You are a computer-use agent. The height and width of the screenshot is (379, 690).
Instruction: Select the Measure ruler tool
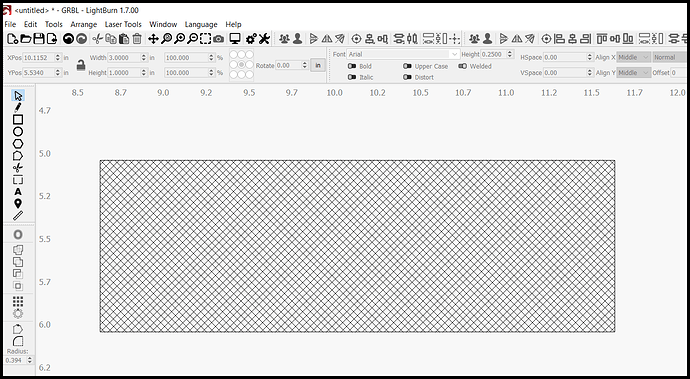18,216
